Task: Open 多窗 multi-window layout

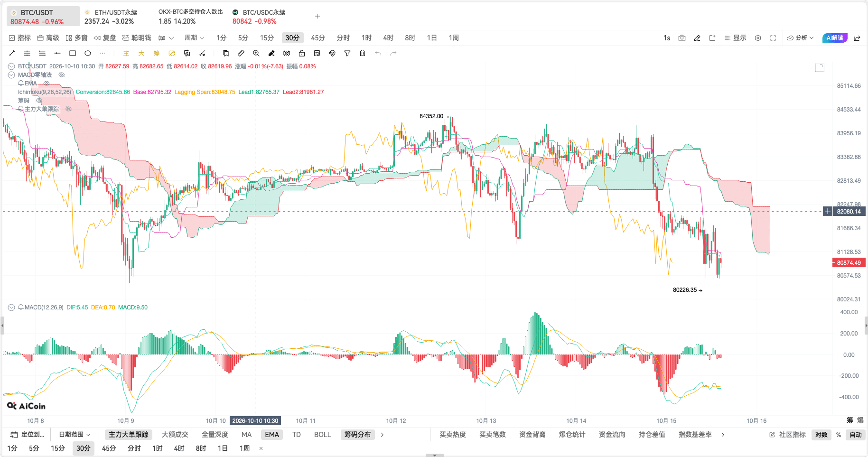Action: pyautogui.click(x=76, y=38)
